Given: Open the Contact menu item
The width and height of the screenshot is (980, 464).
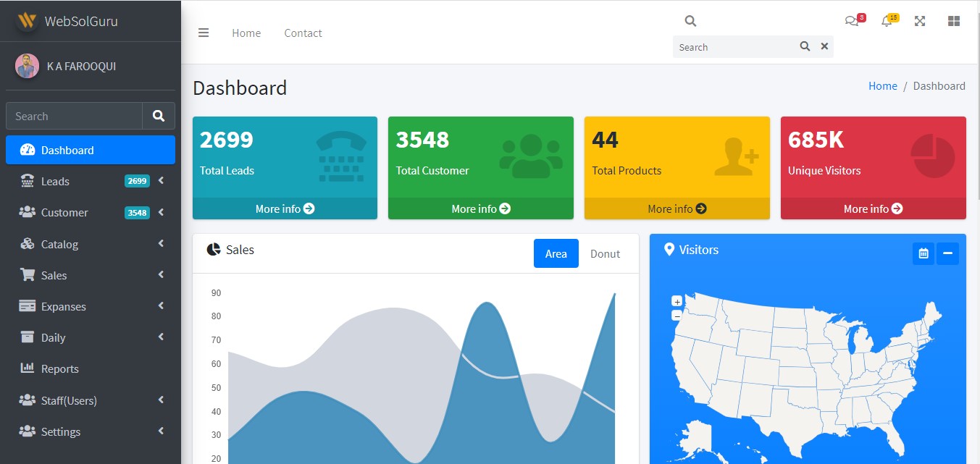Looking at the screenshot, I should [x=303, y=33].
